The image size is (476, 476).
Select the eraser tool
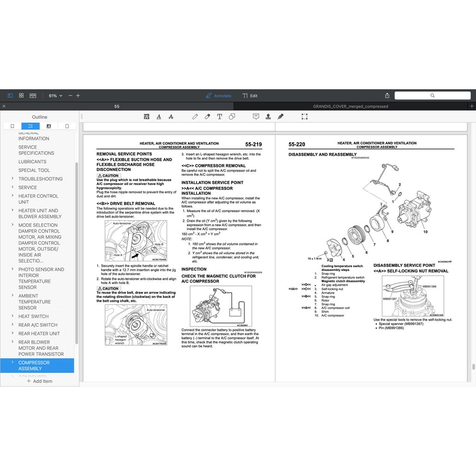(x=207, y=117)
